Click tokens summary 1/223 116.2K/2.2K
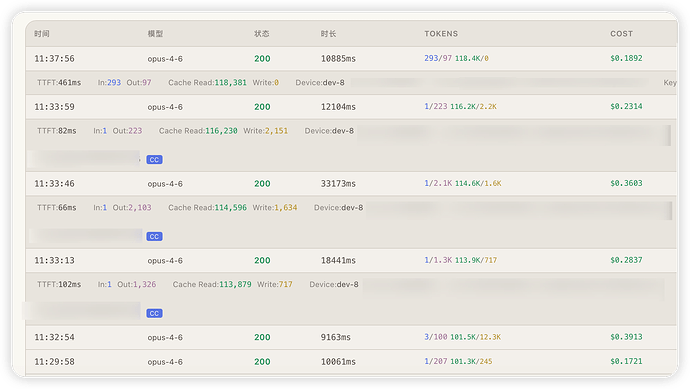 [460, 106]
